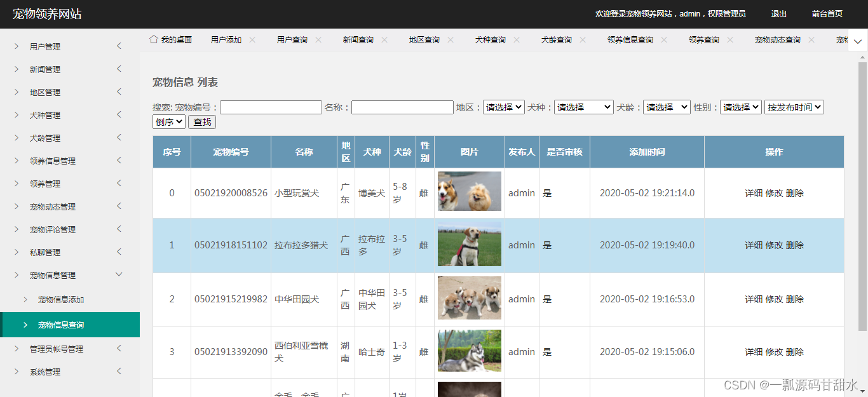
Task: Expand 地区管理 sidebar menu
Action: (x=70, y=92)
